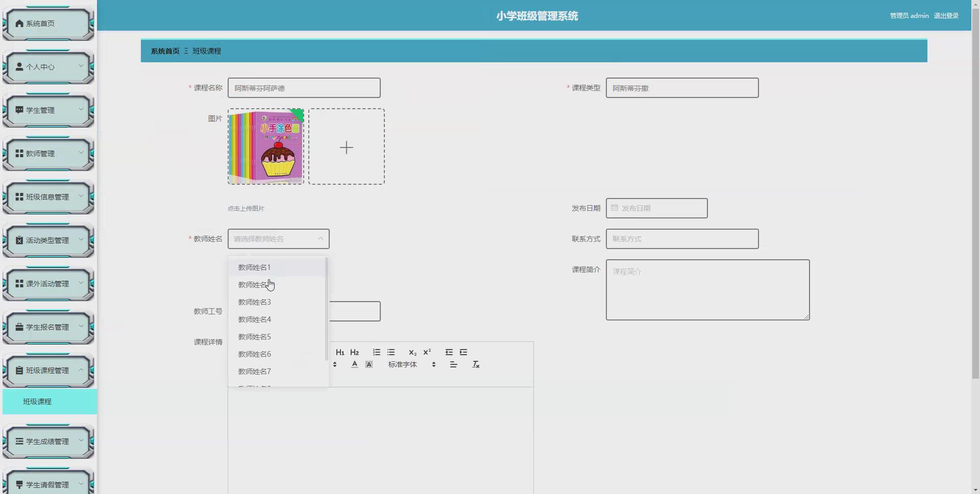Viewport: 980px width, 494px height.
Task: Select the ordered list icon
Action: point(376,352)
